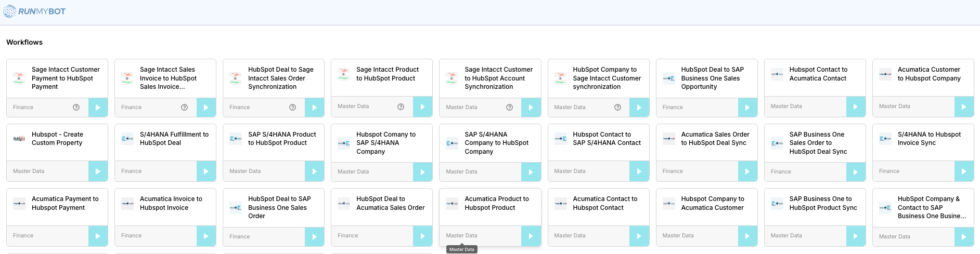Click Master Data label on Sage Intacct Product card

[353, 106]
